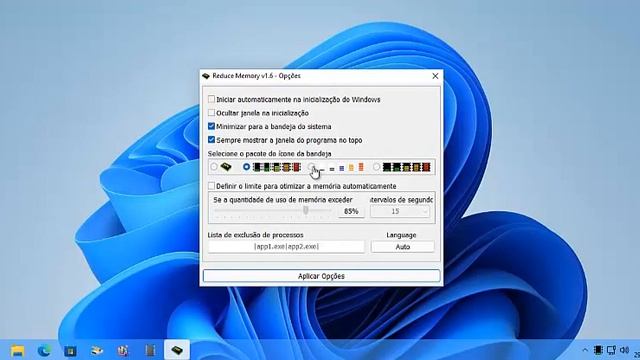Click the 'Aplicar Opções' button
The width and height of the screenshot is (640, 360).
click(x=321, y=276)
